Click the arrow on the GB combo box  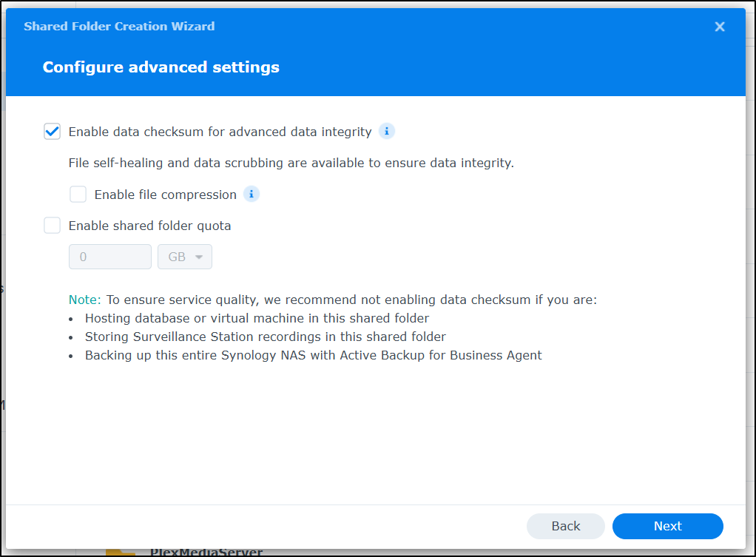point(199,257)
